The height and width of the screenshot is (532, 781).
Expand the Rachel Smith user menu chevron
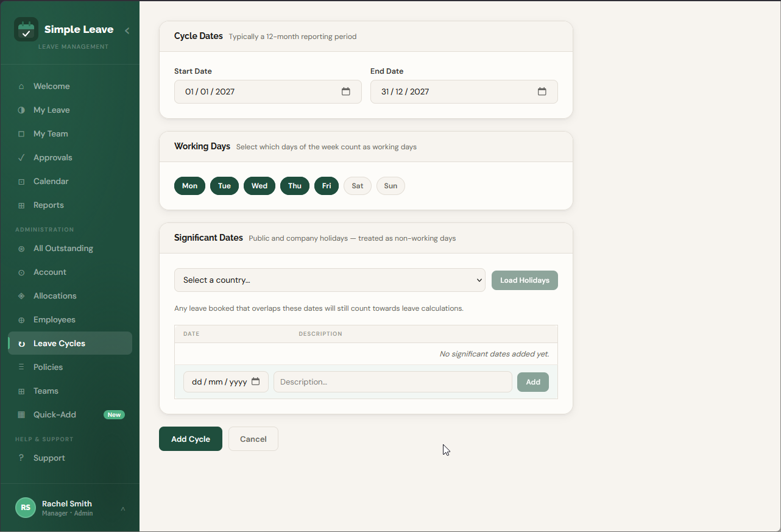(x=122, y=508)
